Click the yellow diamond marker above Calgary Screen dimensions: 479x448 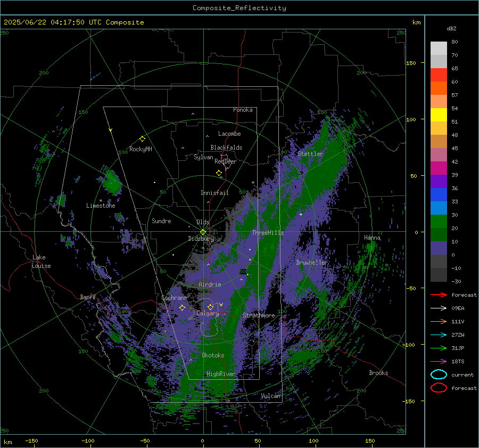[210, 307]
